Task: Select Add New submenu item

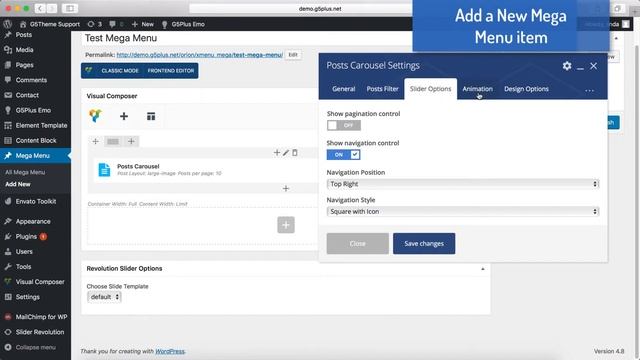Action: click(x=18, y=184)
